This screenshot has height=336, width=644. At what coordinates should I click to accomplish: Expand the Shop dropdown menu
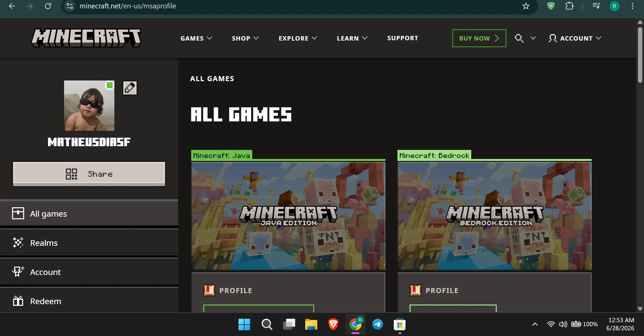point(245,38)
